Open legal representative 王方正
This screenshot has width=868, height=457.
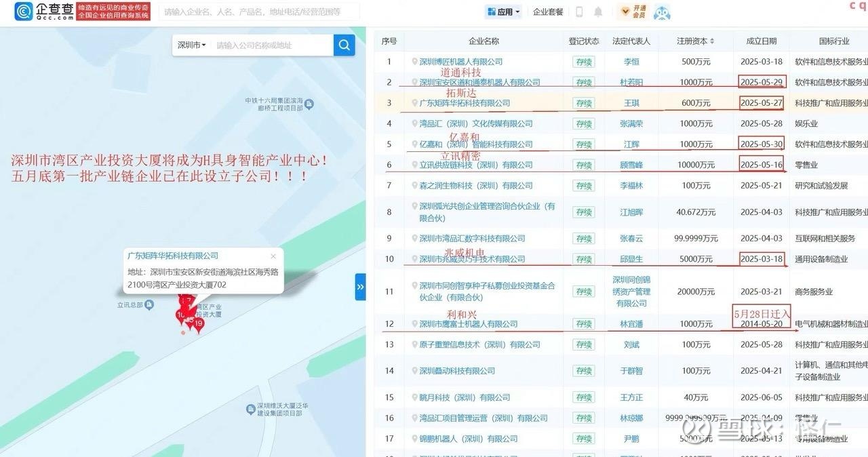pyautogui.click(x=631, y=397)
